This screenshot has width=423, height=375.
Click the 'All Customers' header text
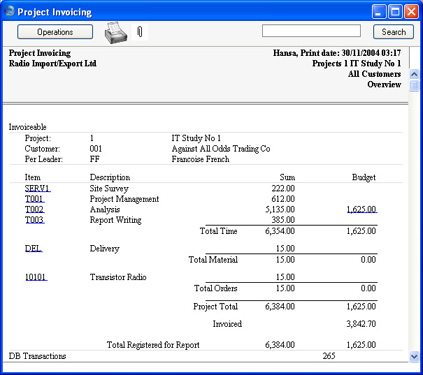(374, 74)
